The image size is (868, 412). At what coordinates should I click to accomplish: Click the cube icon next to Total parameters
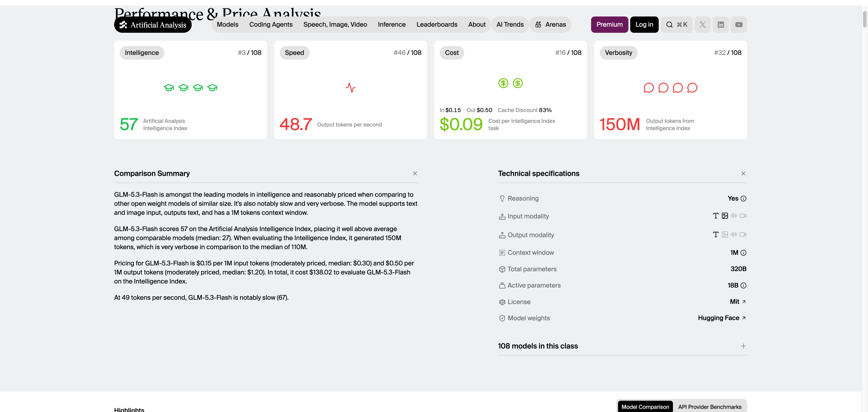point(502,269)
